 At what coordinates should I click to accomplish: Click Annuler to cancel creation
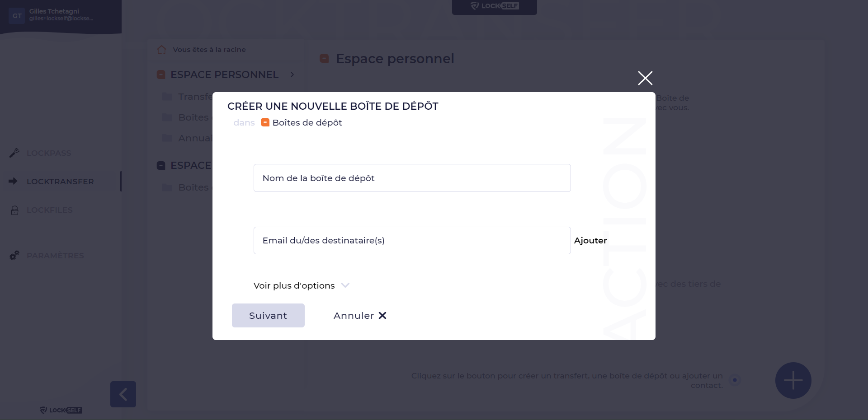tap(360, 316)
